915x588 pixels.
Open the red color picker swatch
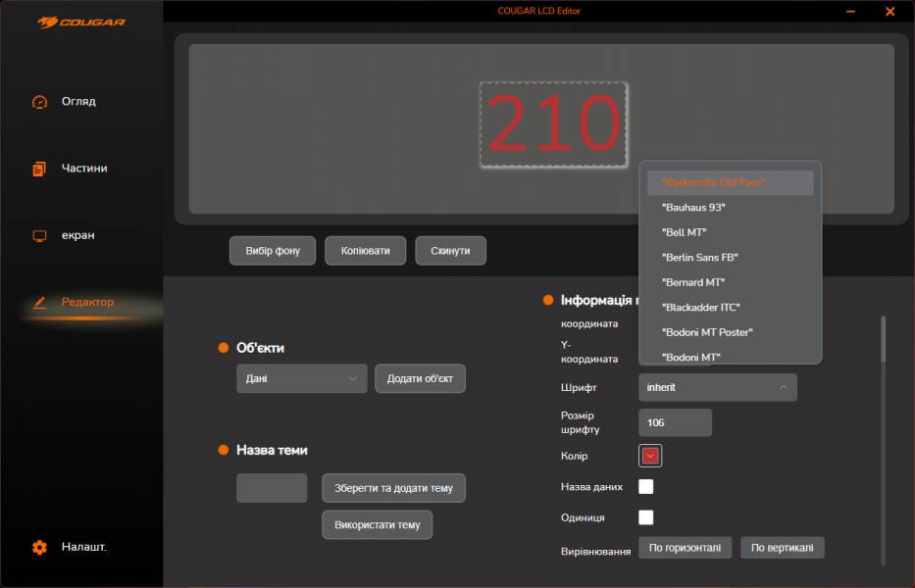click(650, 455)
